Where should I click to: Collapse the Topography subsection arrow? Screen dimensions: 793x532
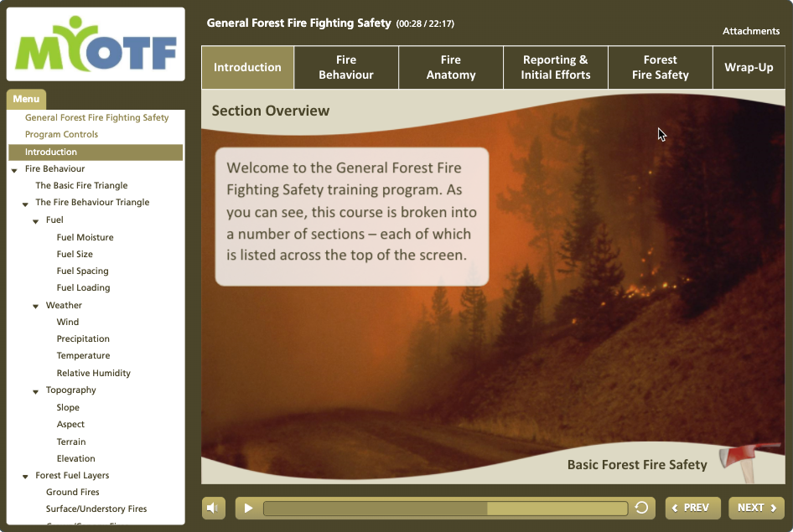point(35,391)
